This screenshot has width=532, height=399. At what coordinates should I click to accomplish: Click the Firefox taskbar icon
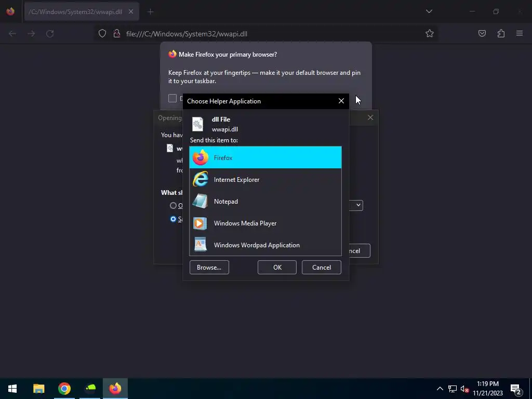click(115, 389)
